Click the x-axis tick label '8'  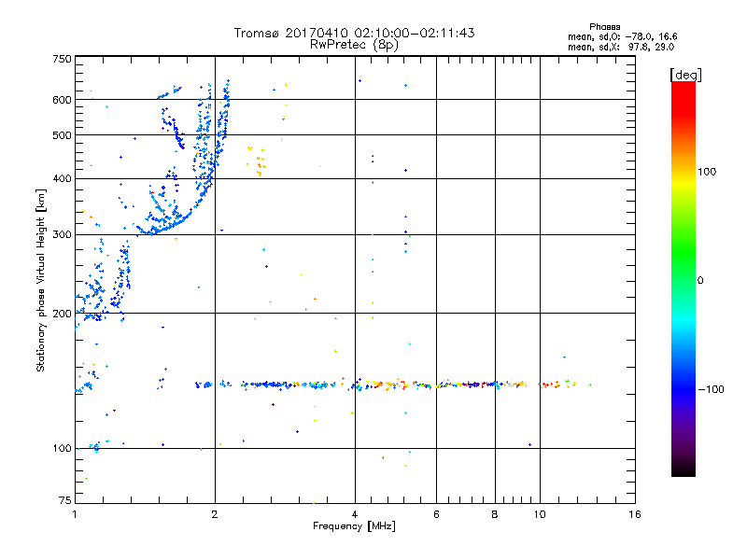[495, 514]
